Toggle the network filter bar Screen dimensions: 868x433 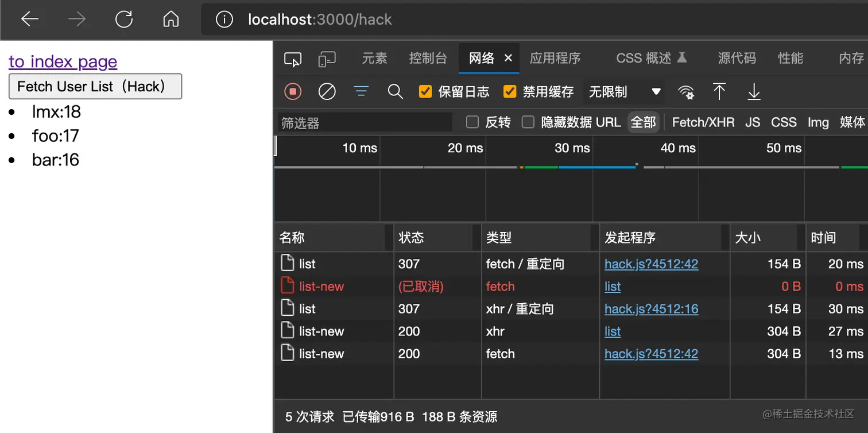[361, 91]
